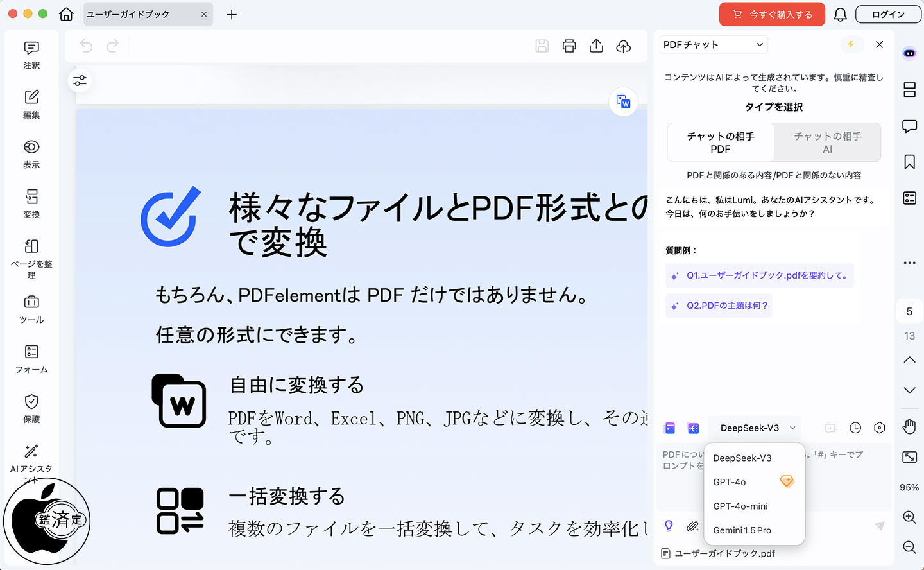Click the purple AI card icon beside model selector

[670, 428]
